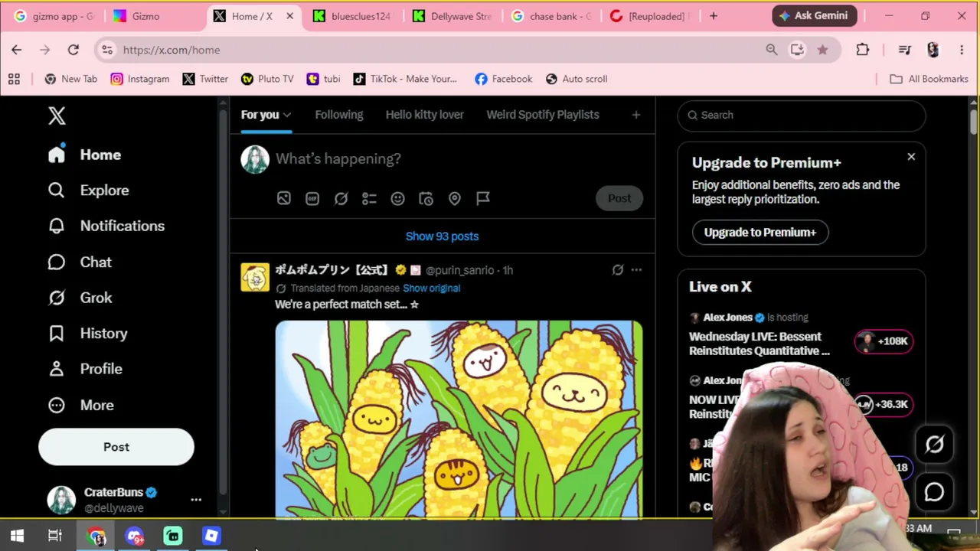Image resolution: width=980 pixels, height=551 pixels.
Task: Open the browser media controls
Action: (905, 50)
